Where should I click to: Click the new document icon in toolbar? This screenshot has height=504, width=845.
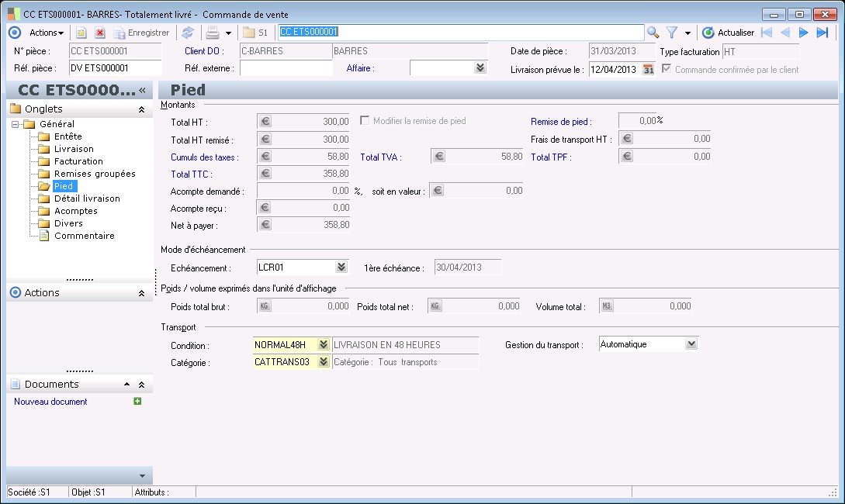pos(81,33)
